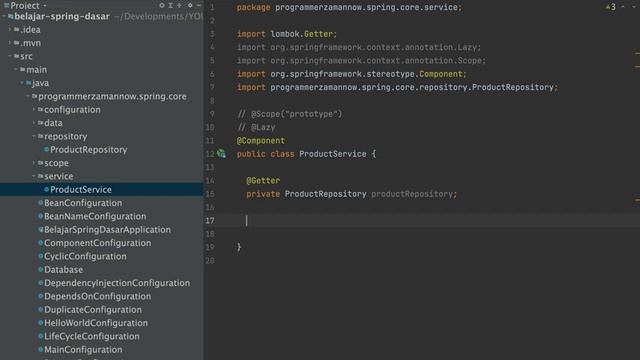Click the ProductService class icon in tree
Image resolution: width=640 pixels, height=360 pixels.
pos(47,189)
